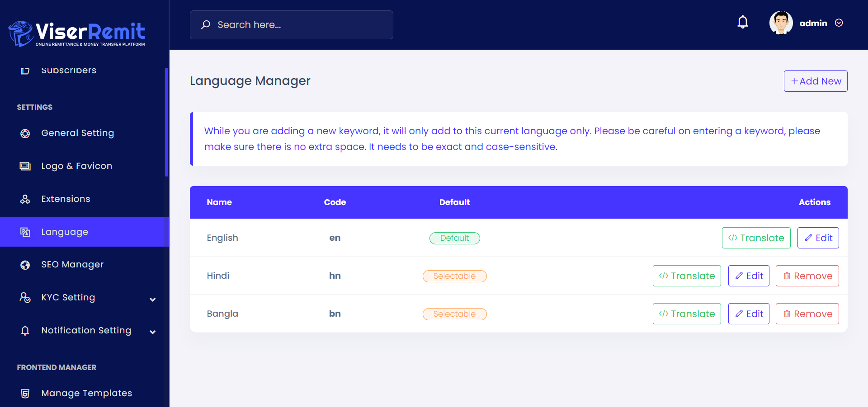Expand the Notification Setting submenu arrow

(153, 332)
